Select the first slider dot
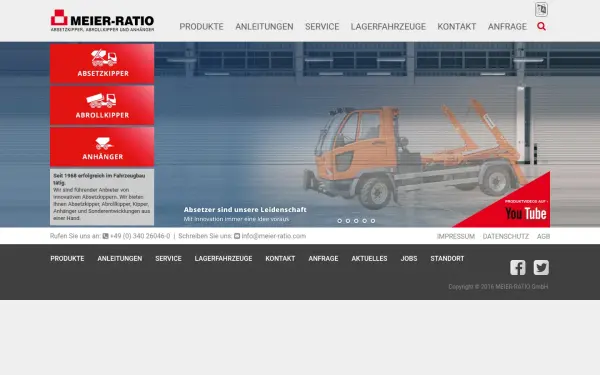 (339, 221)
